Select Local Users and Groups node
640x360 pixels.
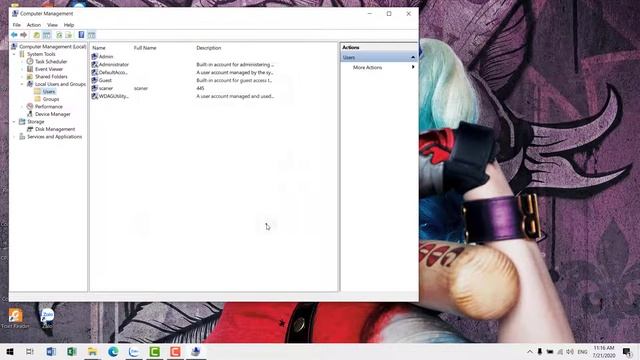point(60,84)
